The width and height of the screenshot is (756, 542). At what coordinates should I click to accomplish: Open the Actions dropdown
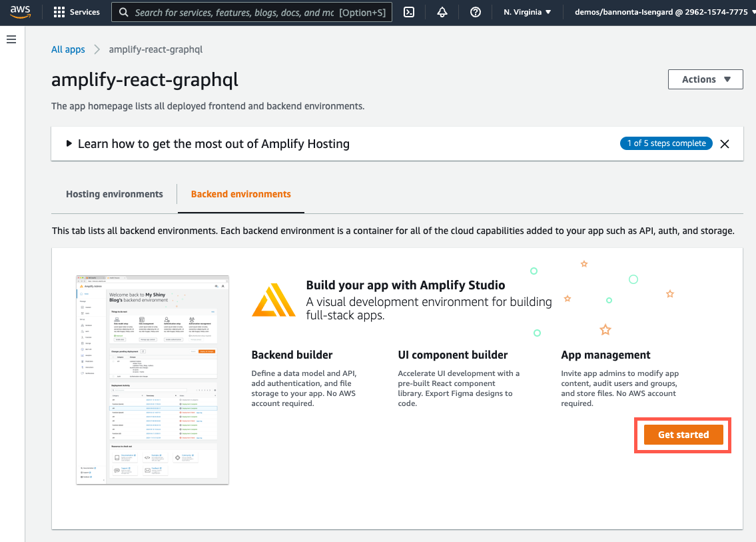coord(705,79)
